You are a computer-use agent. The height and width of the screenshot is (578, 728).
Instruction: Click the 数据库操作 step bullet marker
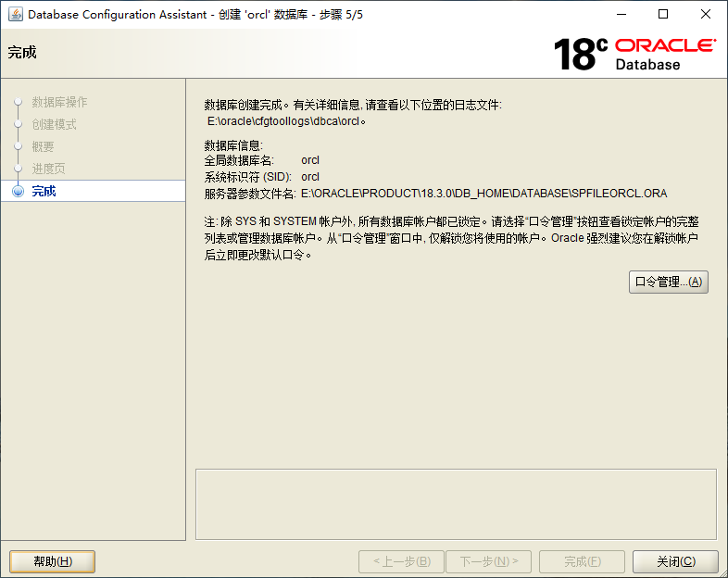[x=19, y=102]
